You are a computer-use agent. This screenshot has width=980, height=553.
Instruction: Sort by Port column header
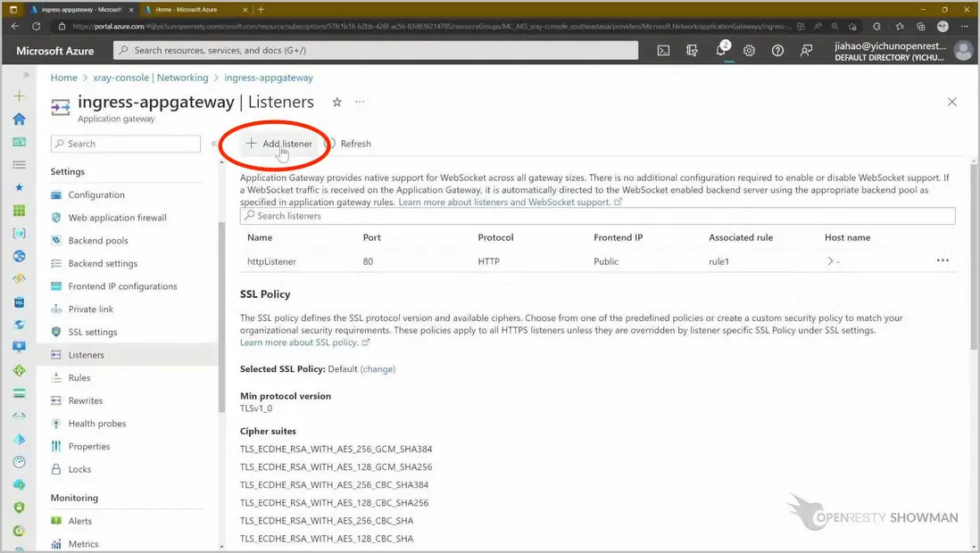click(372, 237)
